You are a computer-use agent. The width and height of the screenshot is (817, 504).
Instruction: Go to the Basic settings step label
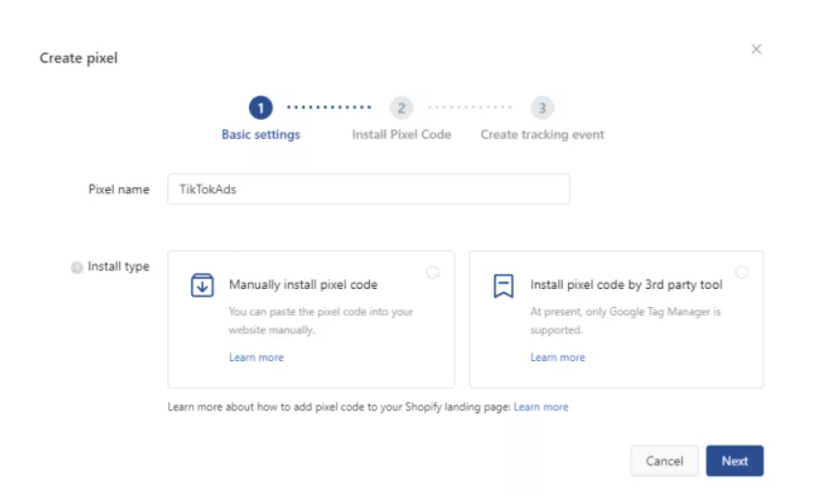click(x=261, y=134)
